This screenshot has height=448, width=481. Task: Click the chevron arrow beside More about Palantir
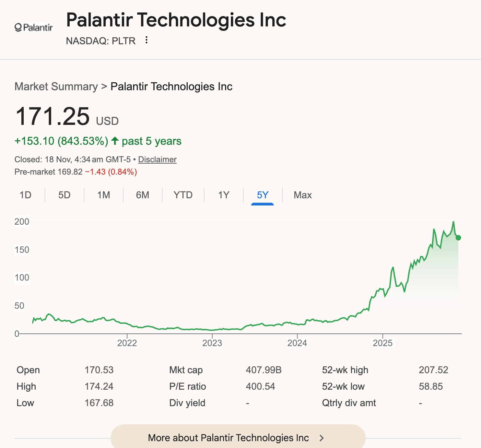coord(321,438)
